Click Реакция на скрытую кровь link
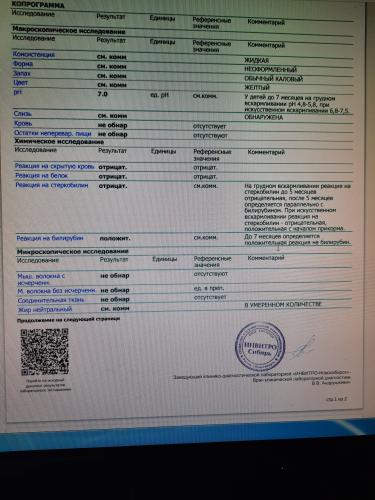The width and height of the screenshot is (375, 500). point(55,166)
